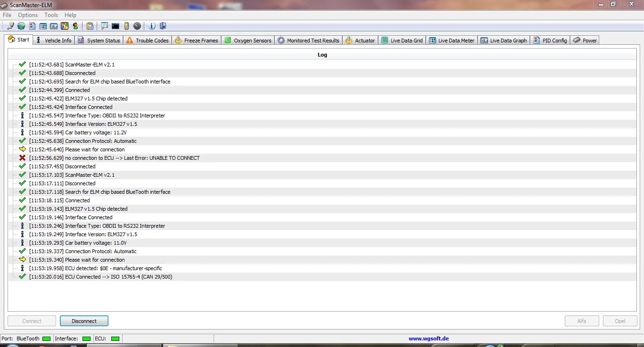This screenshot has width=644, height=347.
Task: Switch to the Power tab
Action: tap(585, 41)
